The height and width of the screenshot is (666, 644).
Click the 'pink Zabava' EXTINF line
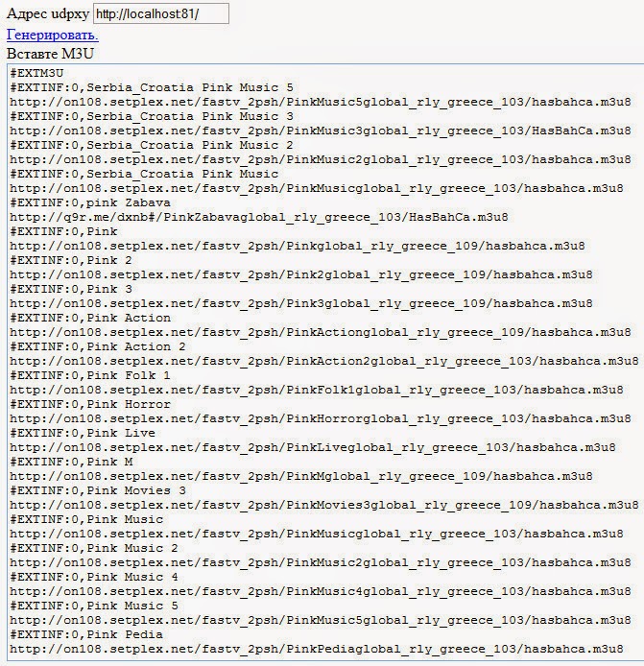point(90,202)
